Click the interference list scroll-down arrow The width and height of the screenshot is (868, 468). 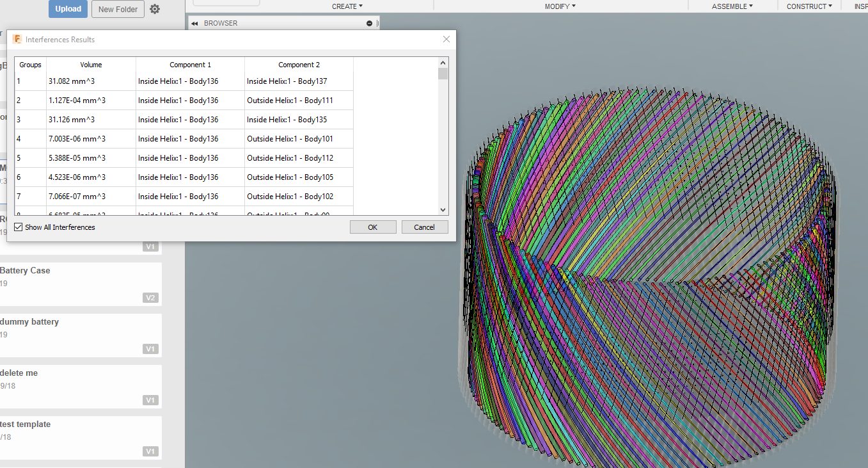click(443, 210)
